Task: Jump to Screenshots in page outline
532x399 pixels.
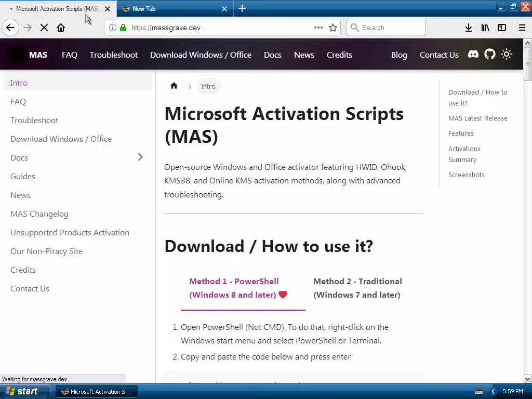Action: [466, 175]
